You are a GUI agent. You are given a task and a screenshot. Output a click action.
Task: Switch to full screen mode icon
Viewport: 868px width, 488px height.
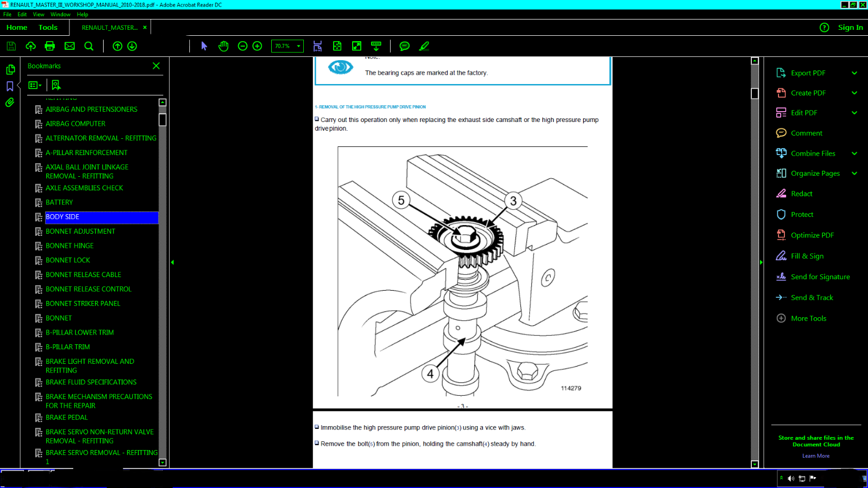coord(356,46)
